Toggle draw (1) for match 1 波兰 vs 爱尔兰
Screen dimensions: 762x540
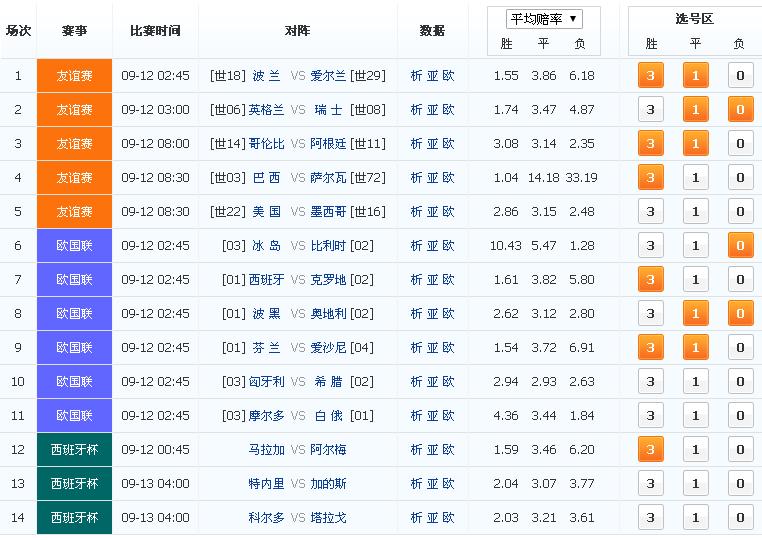pyautogui.click(x=695, y=75)
